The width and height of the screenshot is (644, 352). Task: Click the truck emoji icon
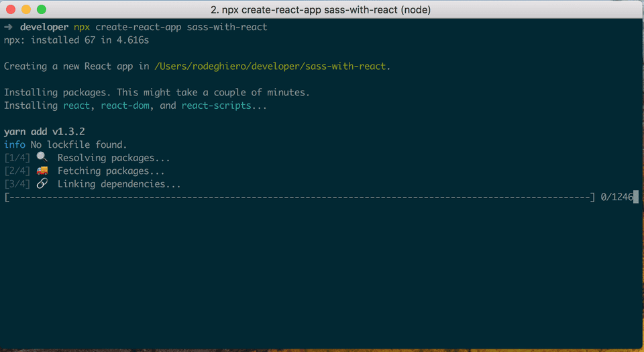click(x=42, y=170)
